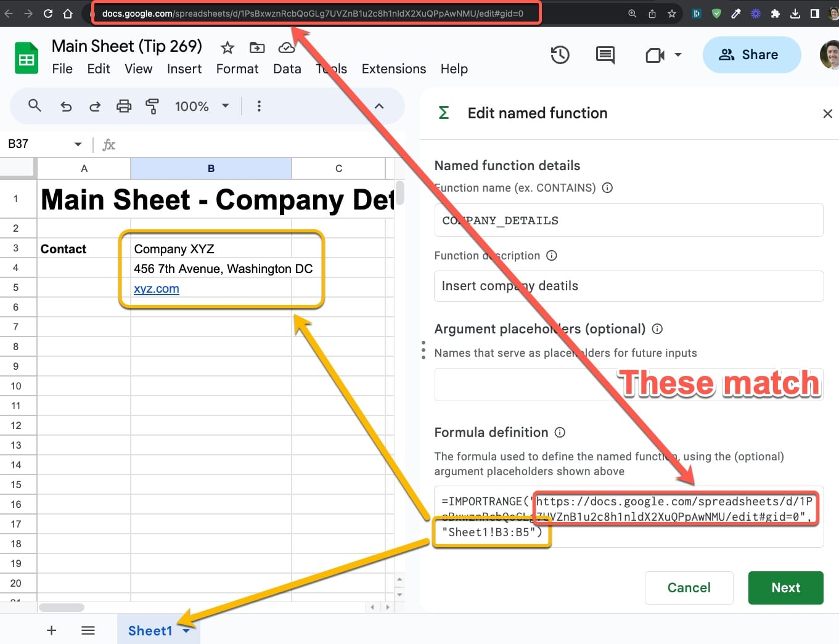
Task: Click the info icon next to Function name
Action: [x=607, y=188]
